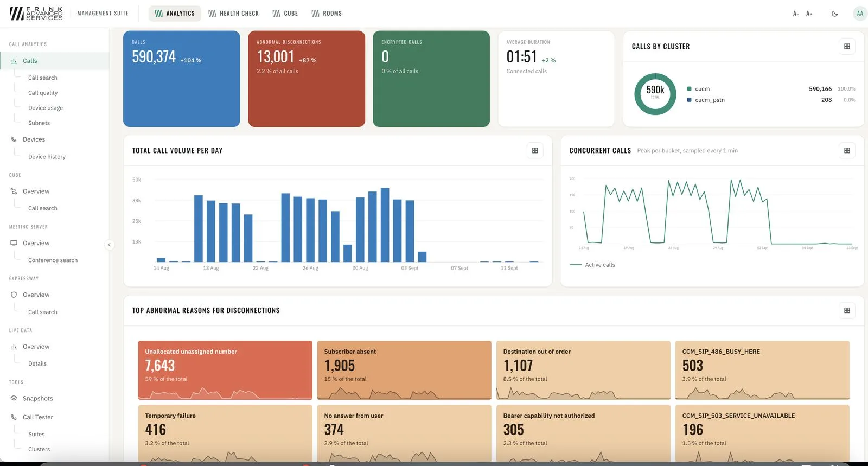Click grid icon on Concurrent Calls card
Viewport: 868px width, 466px height.
click(847, 150)
